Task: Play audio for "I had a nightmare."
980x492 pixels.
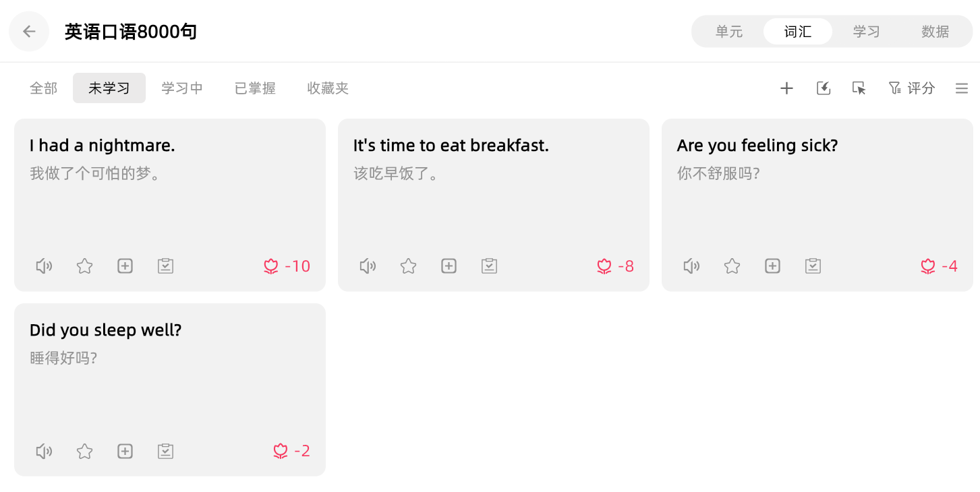Action: tap(44, 266)
